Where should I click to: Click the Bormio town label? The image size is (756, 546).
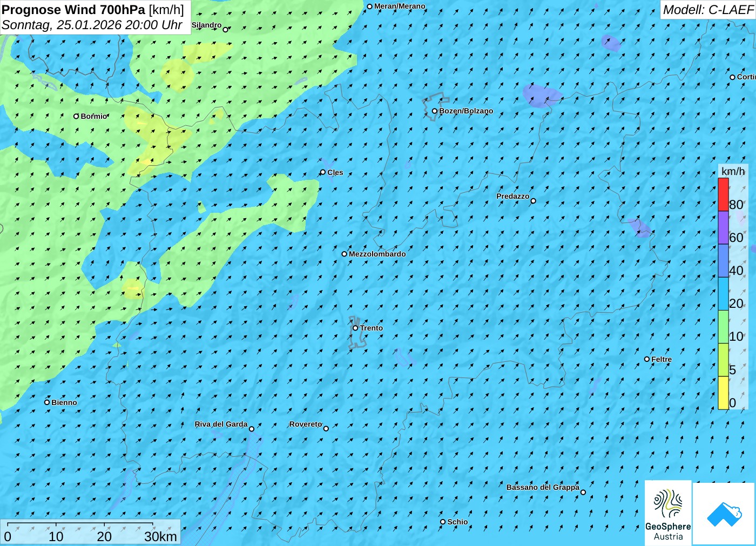[x=94, y=116]
